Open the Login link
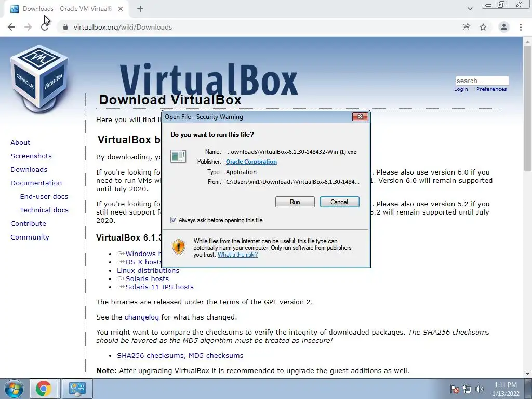The width and height of the screenshot is (532, 399). [461, 89]
